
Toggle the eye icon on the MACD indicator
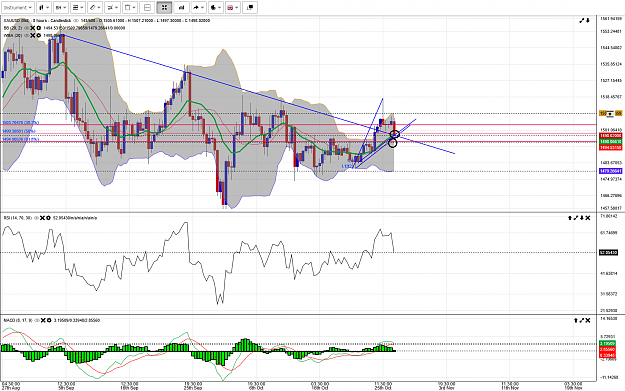pos(37,320)
